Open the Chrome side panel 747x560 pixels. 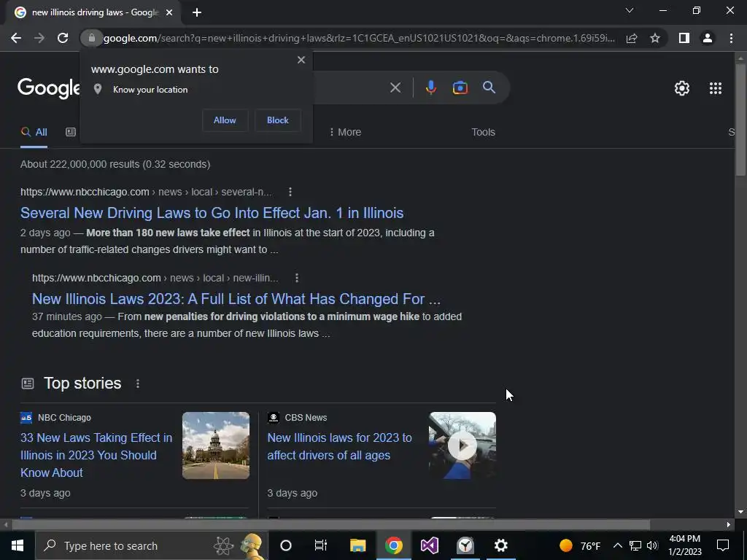(x=684, y=38)
